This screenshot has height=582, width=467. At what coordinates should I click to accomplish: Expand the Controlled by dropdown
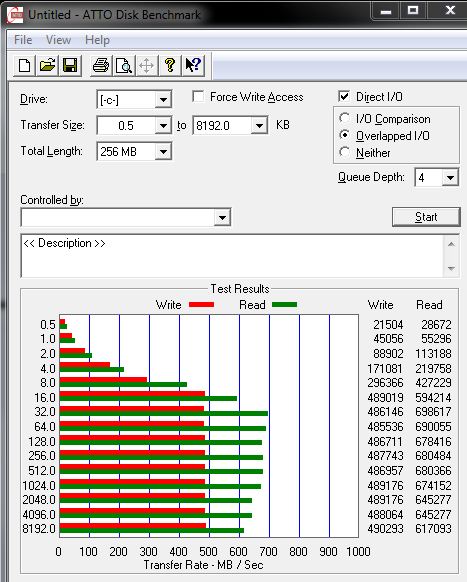(222, 218)
